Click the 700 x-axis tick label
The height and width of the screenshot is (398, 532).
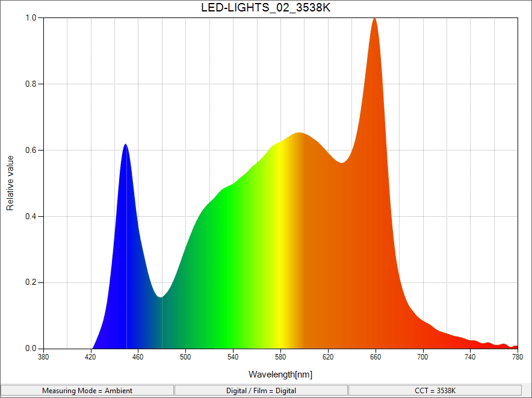point(422,357)
